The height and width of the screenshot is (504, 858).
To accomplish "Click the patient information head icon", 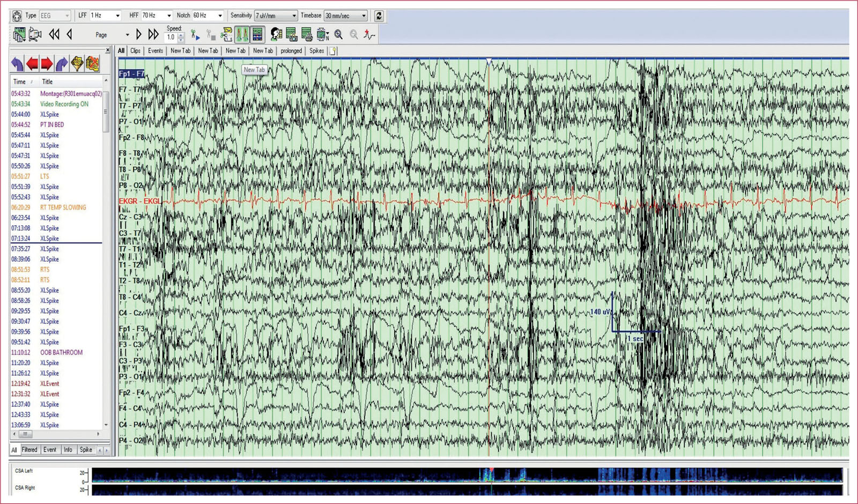I will [x=276, y=35].
